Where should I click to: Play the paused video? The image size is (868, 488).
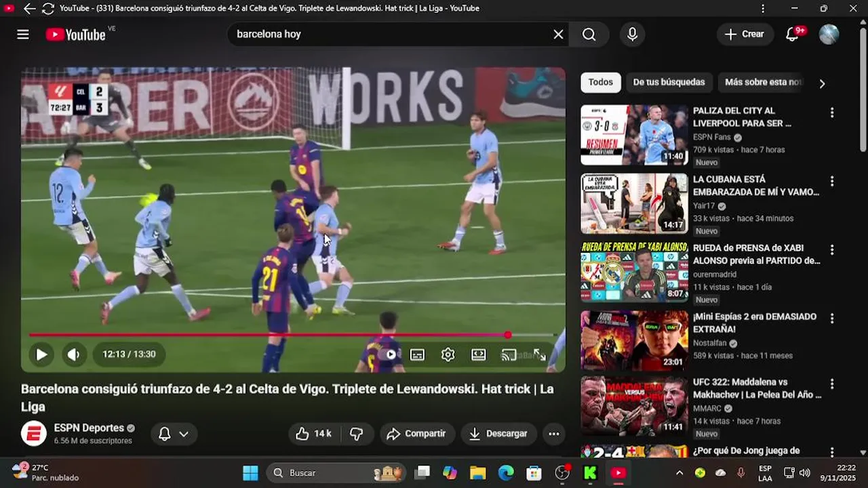pyautogui.click(x=41, y=354)
